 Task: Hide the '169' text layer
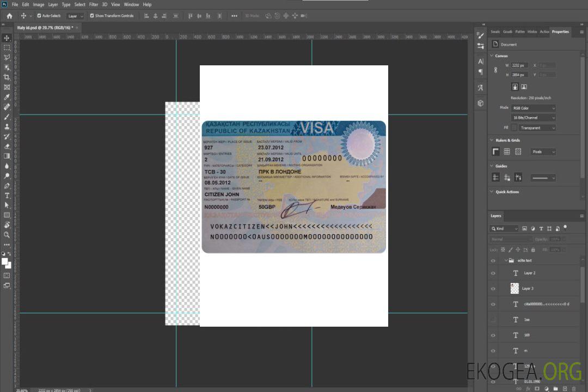point(493,335)
